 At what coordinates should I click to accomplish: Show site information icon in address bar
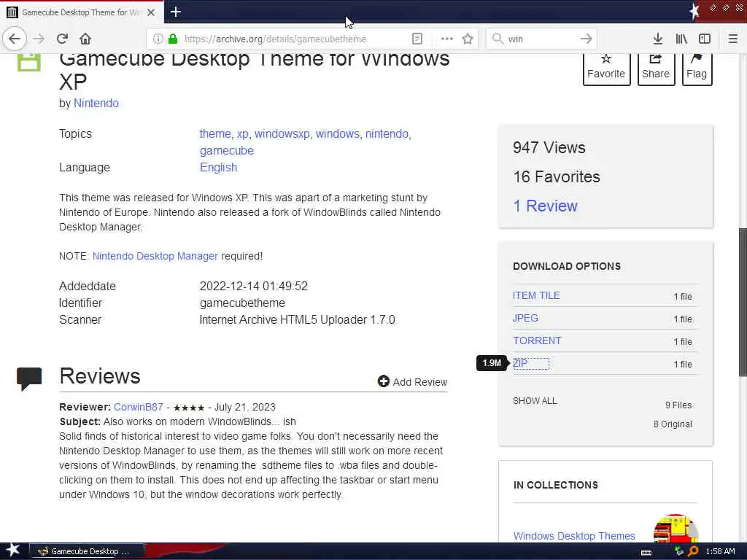tap(158, 39)
